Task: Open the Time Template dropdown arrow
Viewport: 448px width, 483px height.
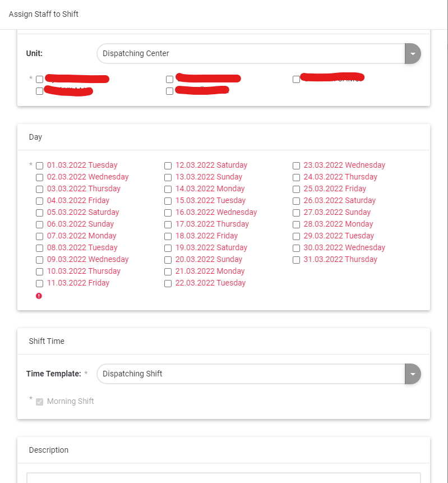Action: point(413,374)
